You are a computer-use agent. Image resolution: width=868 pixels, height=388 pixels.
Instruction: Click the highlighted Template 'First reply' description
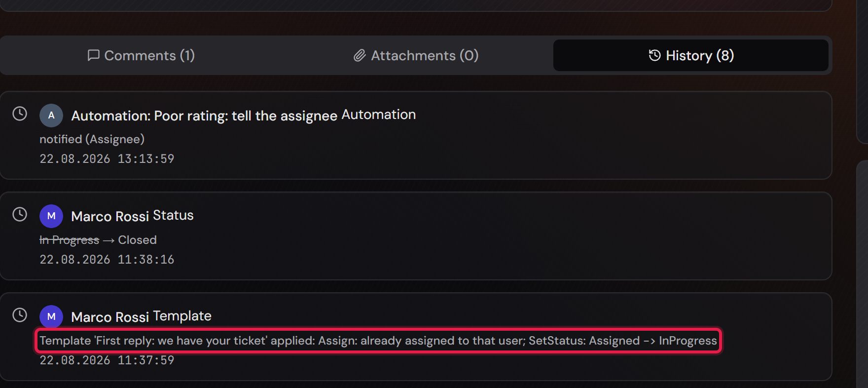coord(378,341)
